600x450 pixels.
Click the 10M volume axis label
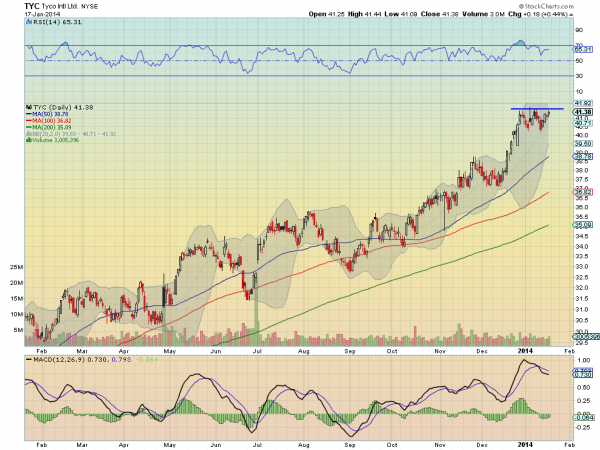click(x=16, y=315)
